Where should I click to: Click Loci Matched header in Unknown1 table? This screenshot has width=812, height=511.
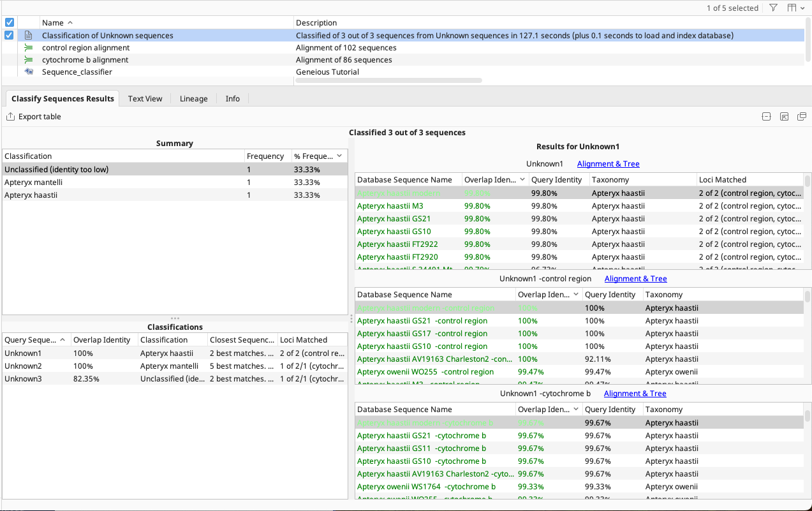pos(750,180)
